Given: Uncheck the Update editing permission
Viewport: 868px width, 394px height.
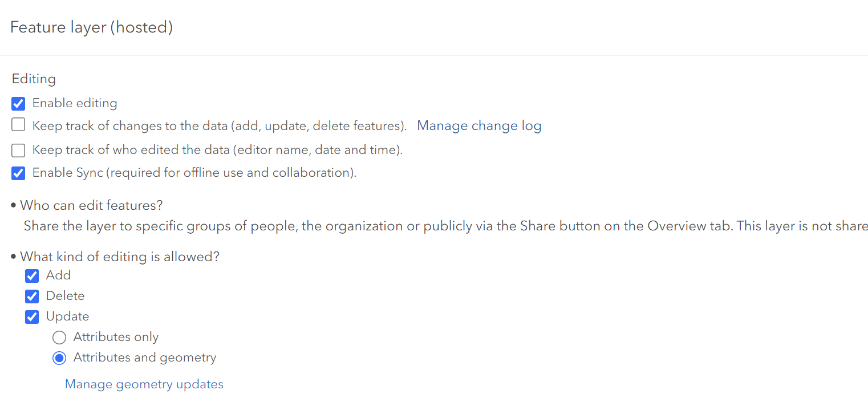Looking at the screenshot, I should click(31, 316).
